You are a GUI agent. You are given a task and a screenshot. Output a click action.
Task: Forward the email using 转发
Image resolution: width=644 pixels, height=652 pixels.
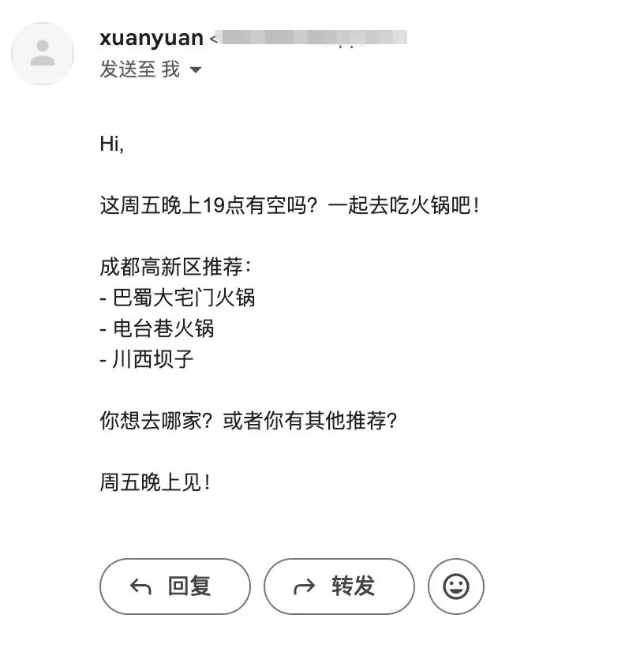click(339, 586)
